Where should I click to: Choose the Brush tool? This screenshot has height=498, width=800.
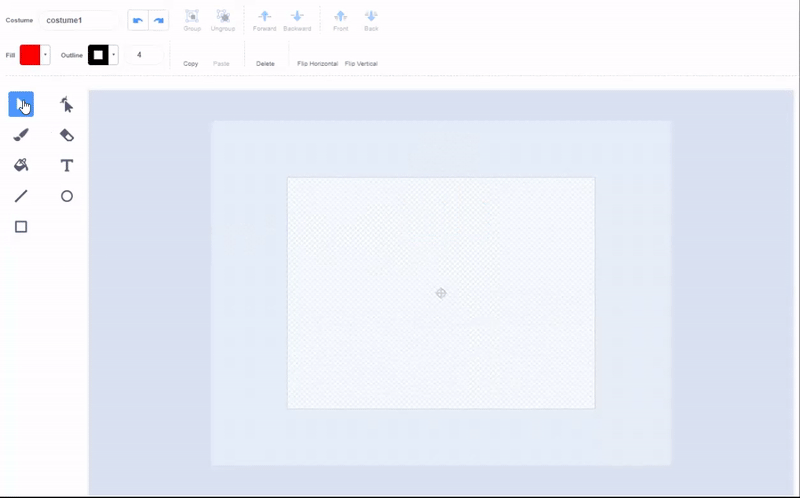tap(21, 135)
